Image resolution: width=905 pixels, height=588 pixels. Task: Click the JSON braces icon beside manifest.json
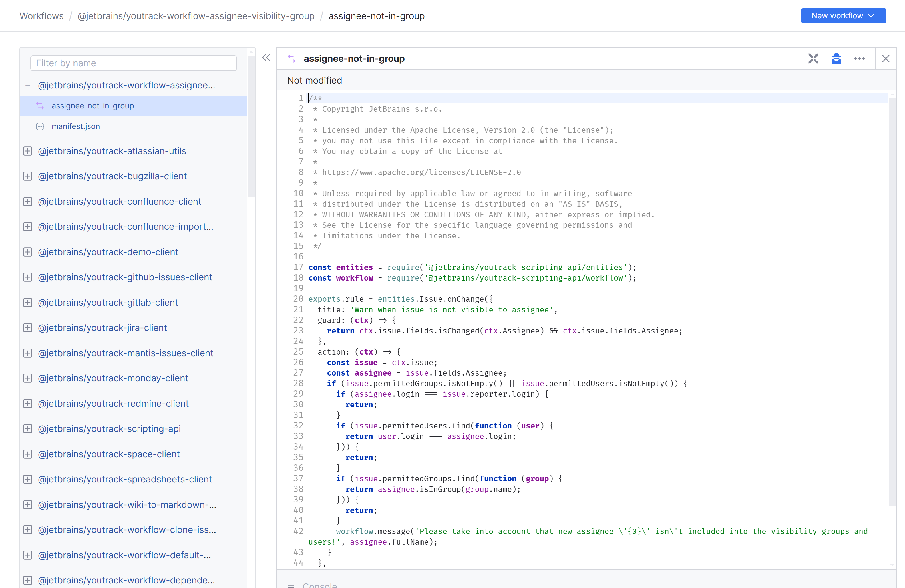point(40,126)
